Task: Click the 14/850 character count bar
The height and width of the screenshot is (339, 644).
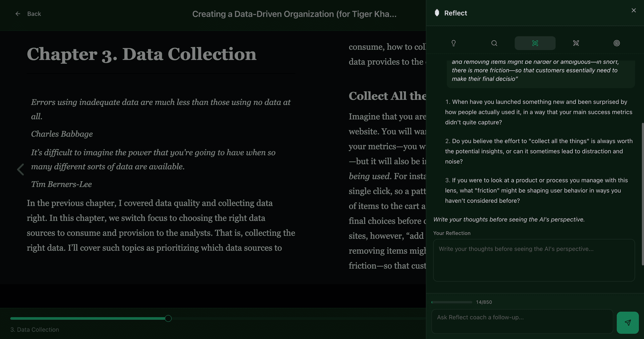Action: coord(452,302)
